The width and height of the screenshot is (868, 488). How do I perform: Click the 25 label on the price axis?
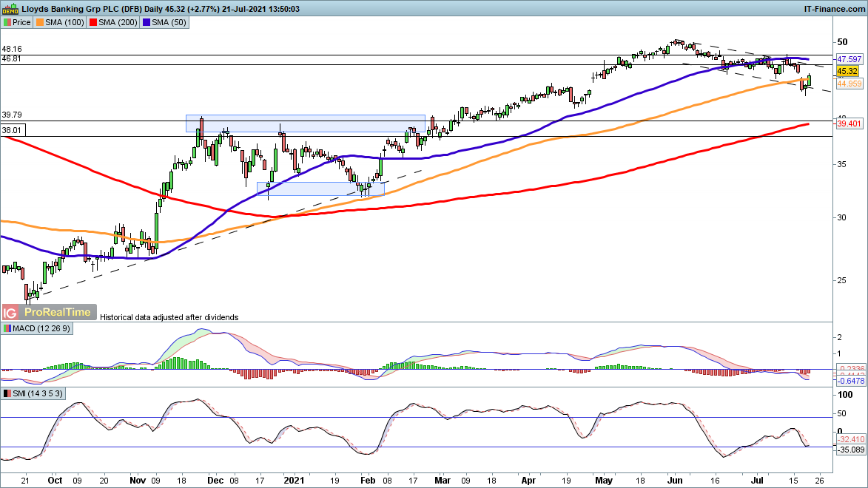point(841,280)
